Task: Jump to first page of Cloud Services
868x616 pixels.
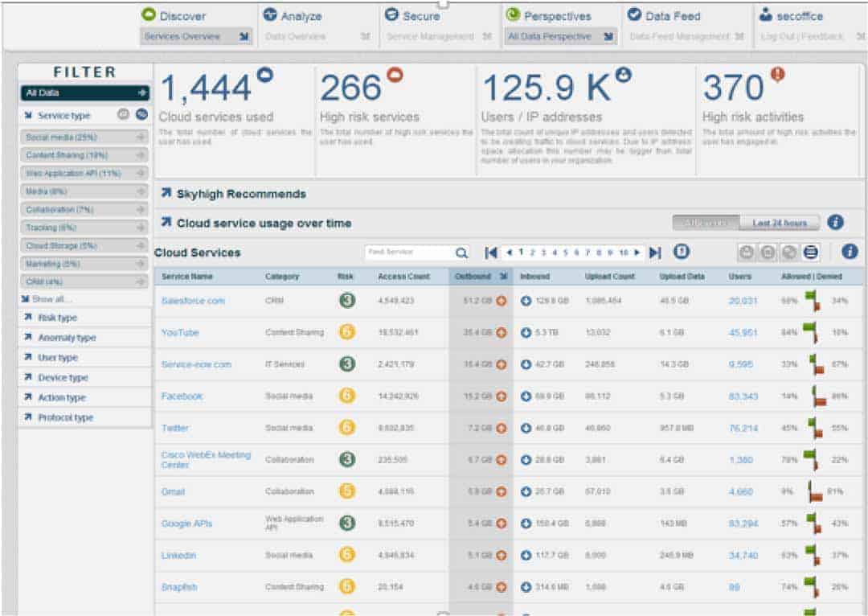Action: click(490, 253)
